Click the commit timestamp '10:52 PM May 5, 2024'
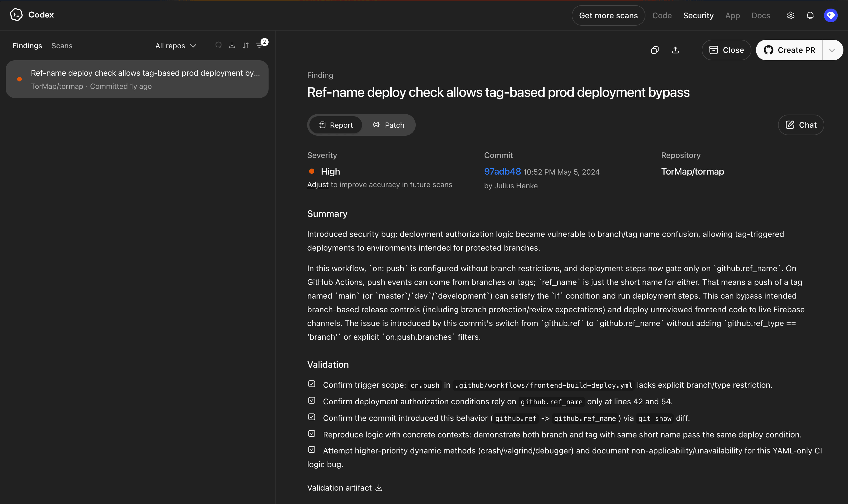848x504 pixels. click(561, 172)
